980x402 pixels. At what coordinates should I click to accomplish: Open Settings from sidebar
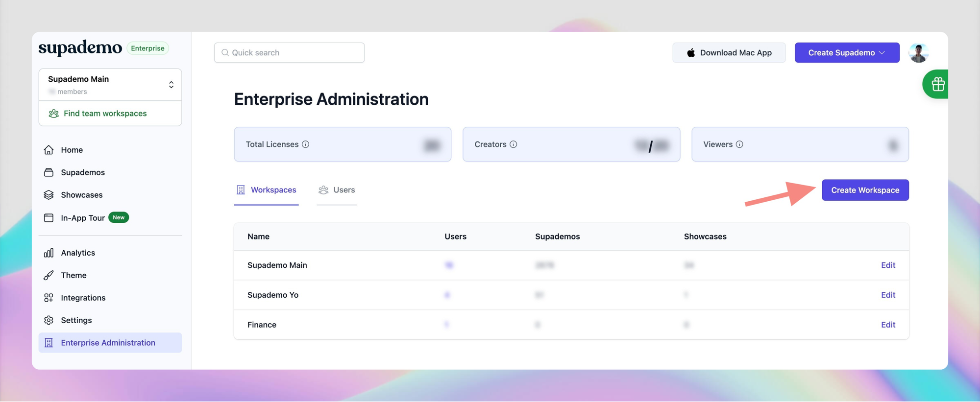(x=76, y=320)
